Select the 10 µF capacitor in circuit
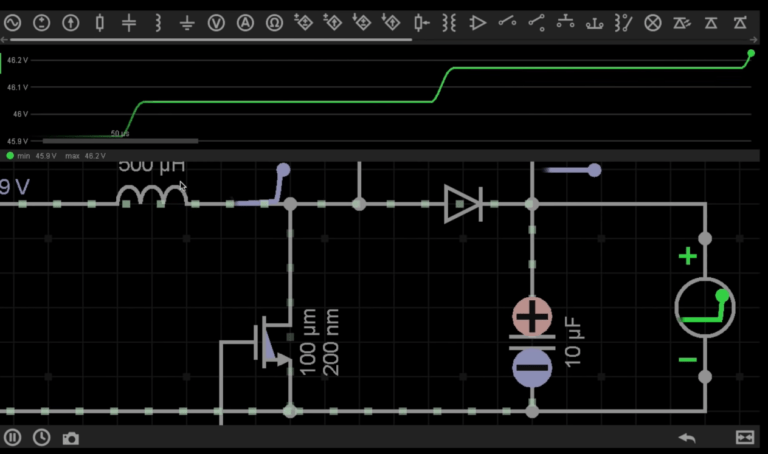 (532, 341)
